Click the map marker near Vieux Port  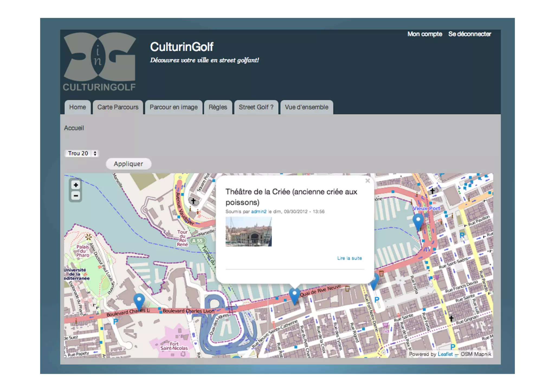click(418, 221)
